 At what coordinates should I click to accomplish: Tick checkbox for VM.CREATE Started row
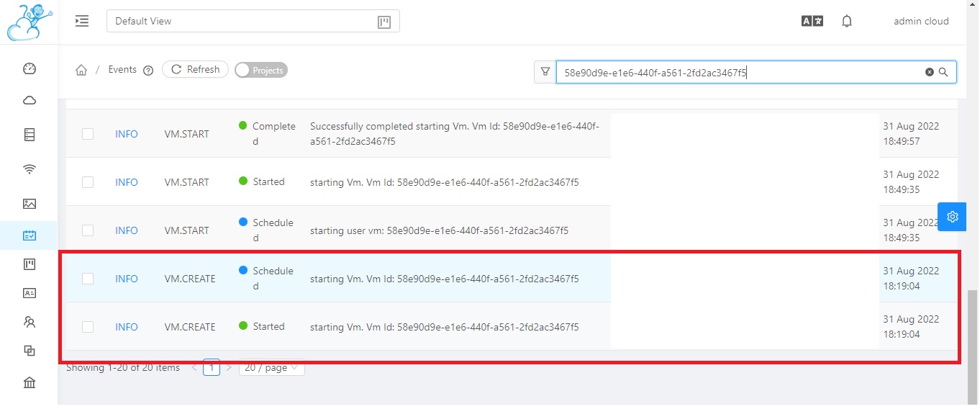88,327
